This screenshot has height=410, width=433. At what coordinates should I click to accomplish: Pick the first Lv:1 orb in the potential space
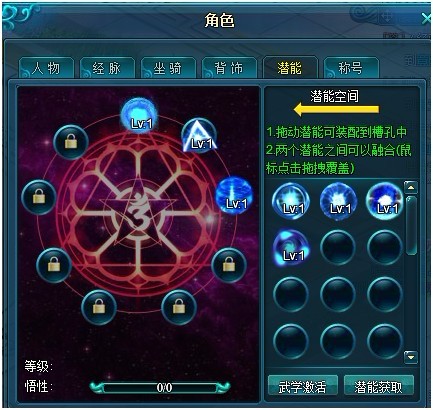pos(291,201)
